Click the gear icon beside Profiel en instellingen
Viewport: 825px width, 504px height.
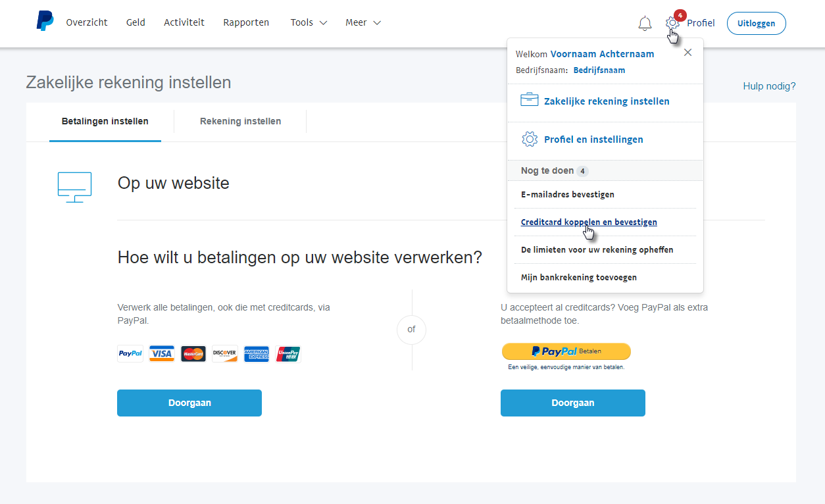(x=530, y=139)
